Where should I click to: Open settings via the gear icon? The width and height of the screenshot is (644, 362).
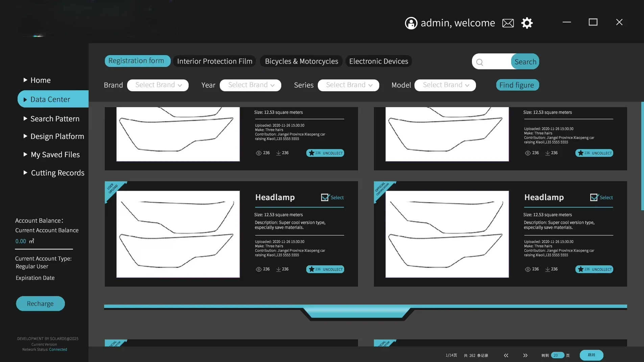click(527, 23)
